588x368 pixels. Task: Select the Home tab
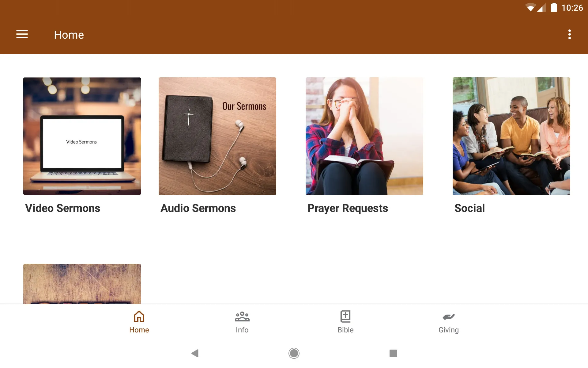point(138,321)
